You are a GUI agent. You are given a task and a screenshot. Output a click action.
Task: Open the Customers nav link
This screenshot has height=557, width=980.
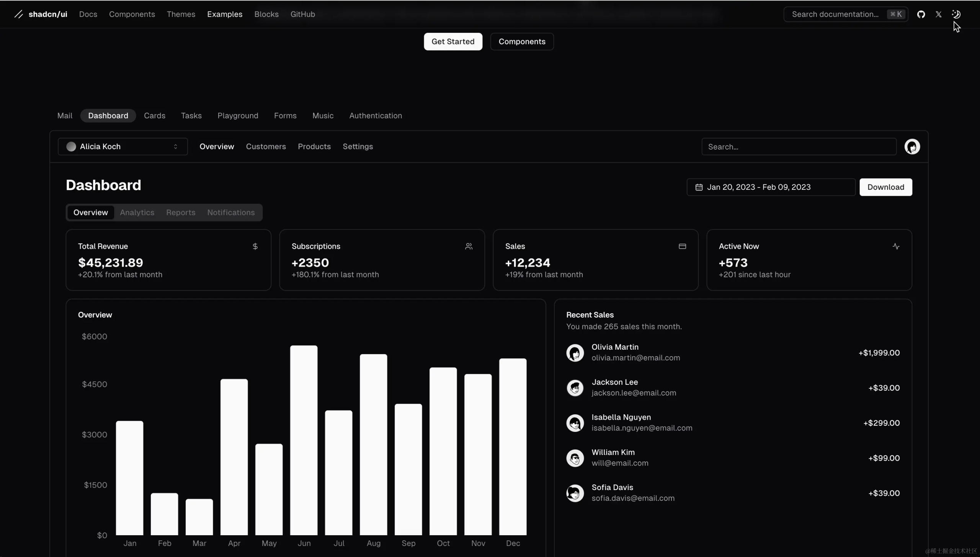(266, 147)
